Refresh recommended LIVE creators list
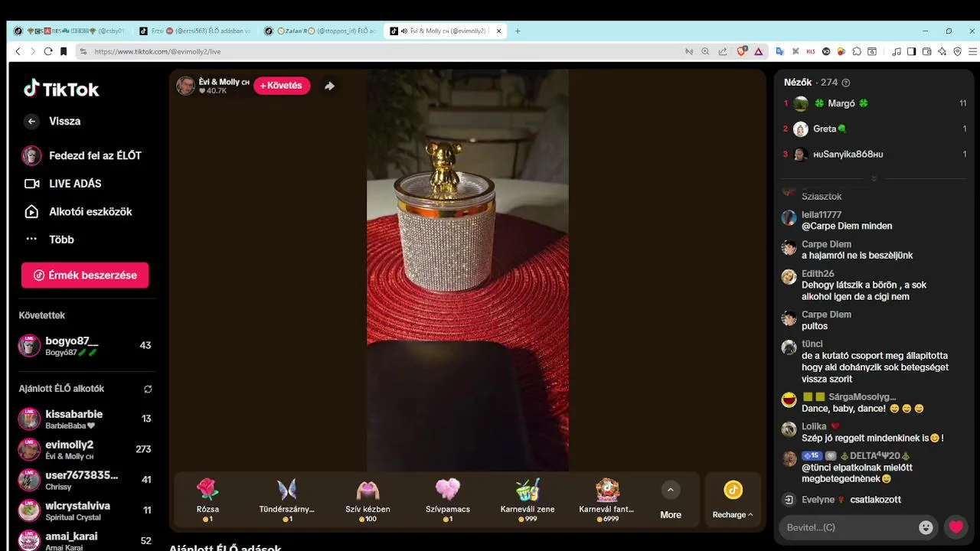Screen dimensions: 980x551 (x=148, y=389)
